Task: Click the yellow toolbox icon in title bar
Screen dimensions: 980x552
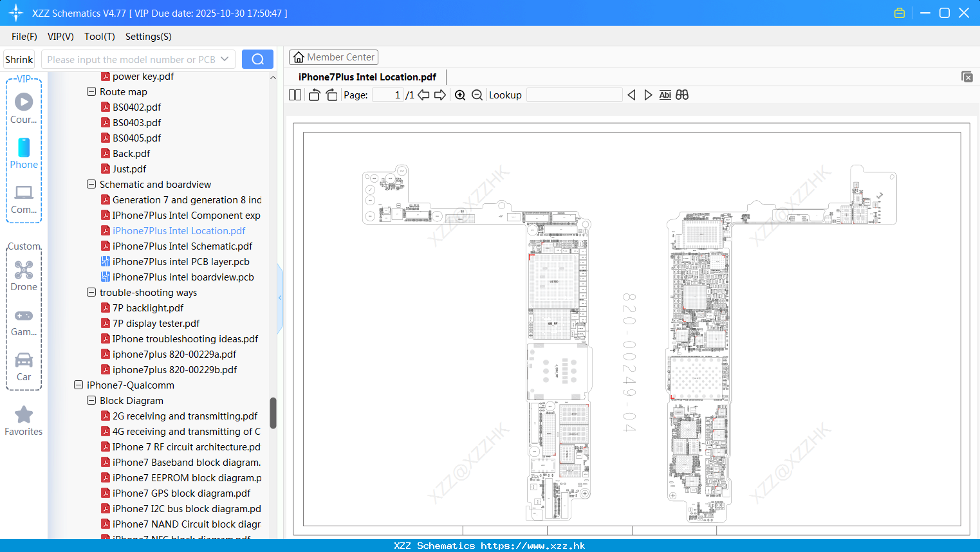Action: [x=900, y=13]
